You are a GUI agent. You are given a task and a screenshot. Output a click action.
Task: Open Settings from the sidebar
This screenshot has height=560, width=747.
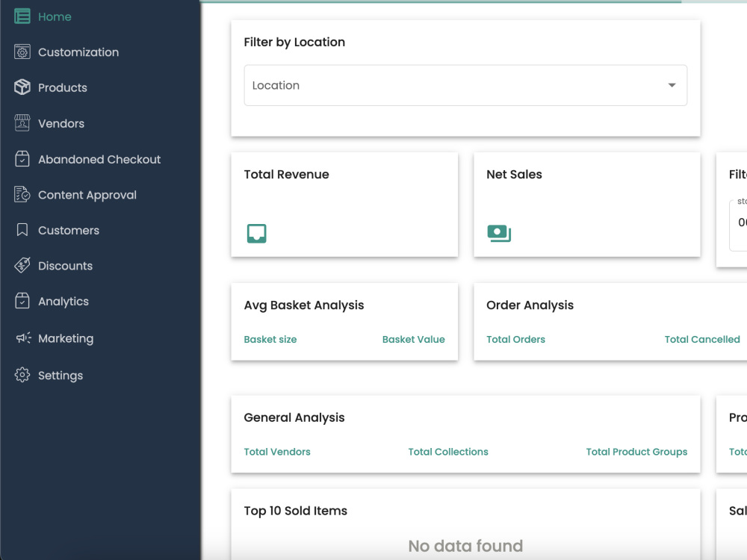coord(61,376)
